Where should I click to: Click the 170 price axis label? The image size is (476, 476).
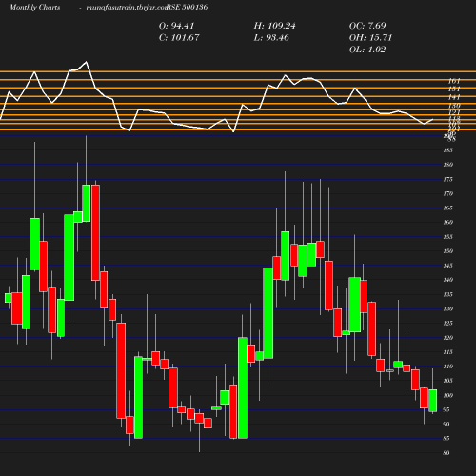point(447,193)
